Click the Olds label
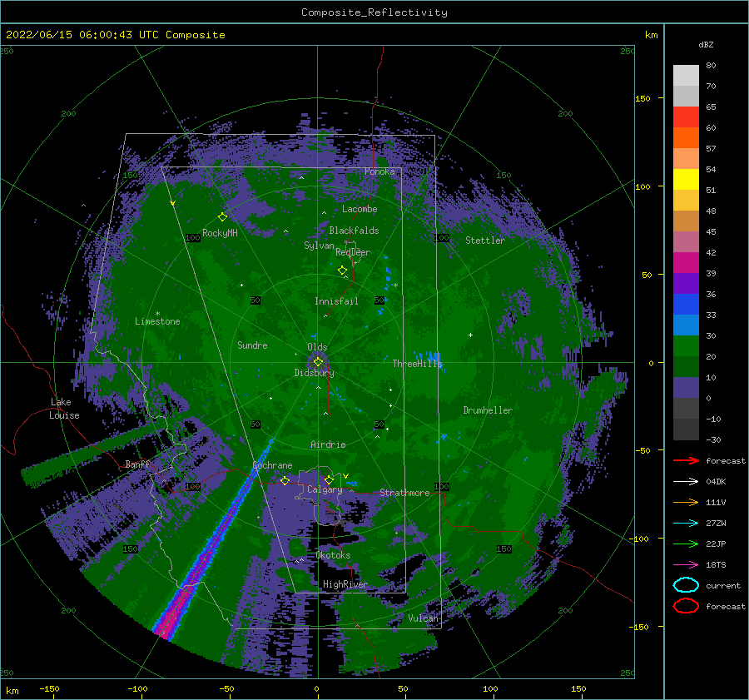 pos(317,347)
